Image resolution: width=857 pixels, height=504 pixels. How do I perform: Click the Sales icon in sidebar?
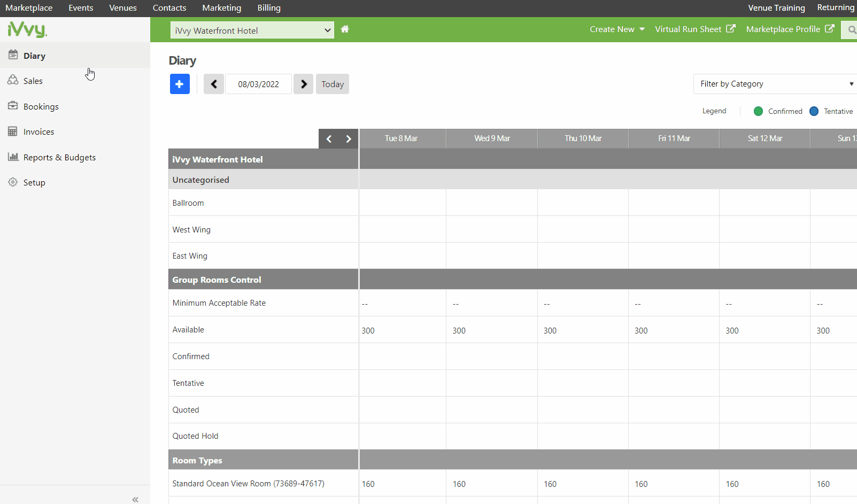[x=13, y=80]
